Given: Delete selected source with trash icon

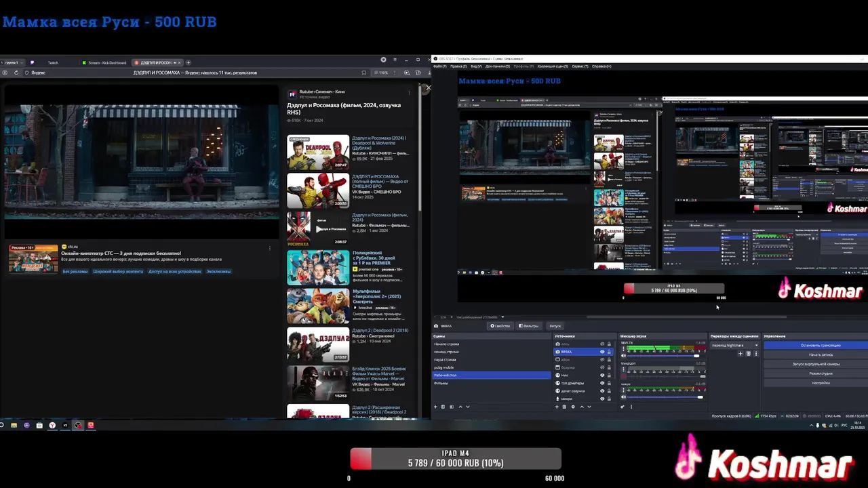Looking at the screenshot, I should click(x=564, y=407).
